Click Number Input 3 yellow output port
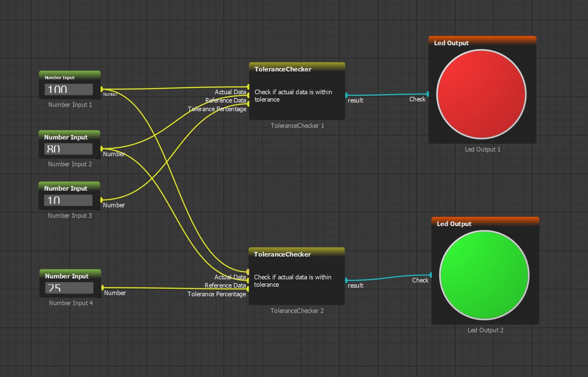 101,200
